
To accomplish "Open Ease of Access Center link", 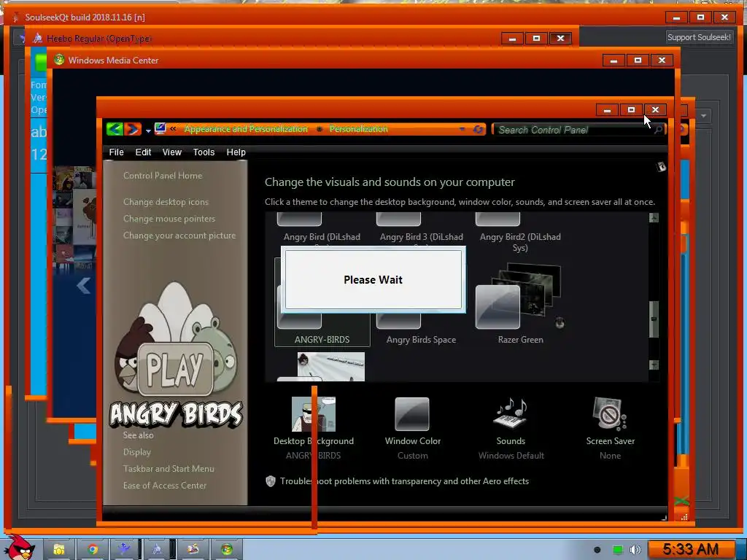I will [x=165, y=485].
